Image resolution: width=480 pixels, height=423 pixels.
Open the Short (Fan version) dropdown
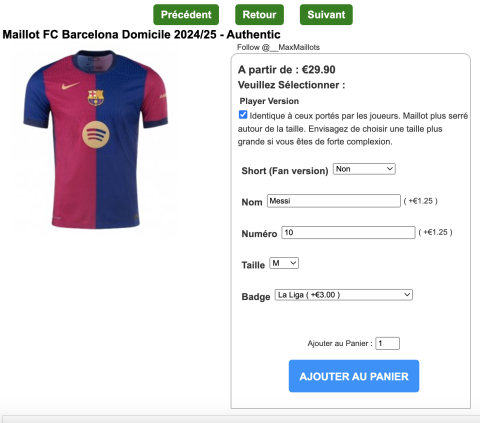pyautogui.click(x=364, y=169)
